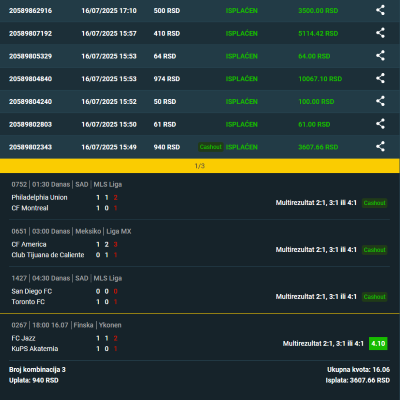Click Cashout badge beside 940 RSD ticket
Image resolution: width=400 pixels, height=400 pixels.
211,147
